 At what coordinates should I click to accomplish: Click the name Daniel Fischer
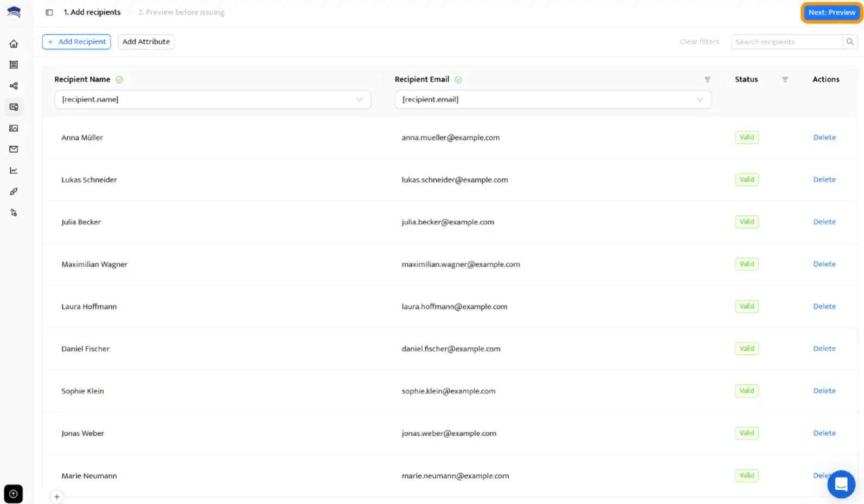85,349
